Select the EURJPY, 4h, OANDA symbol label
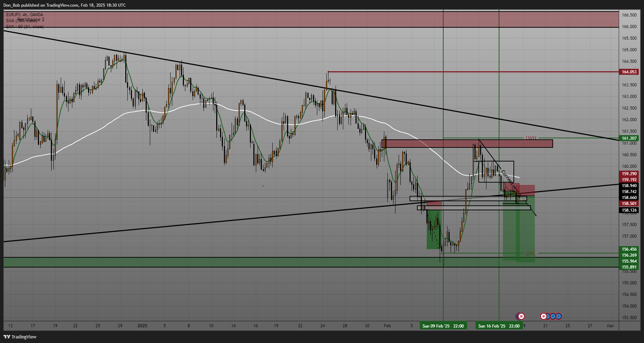 (25, 15)
